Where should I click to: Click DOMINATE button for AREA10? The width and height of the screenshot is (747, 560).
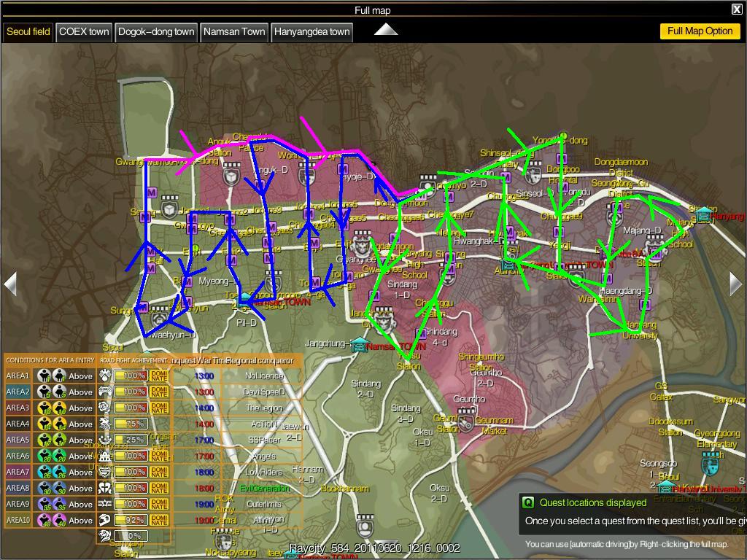tap(159, 520)
